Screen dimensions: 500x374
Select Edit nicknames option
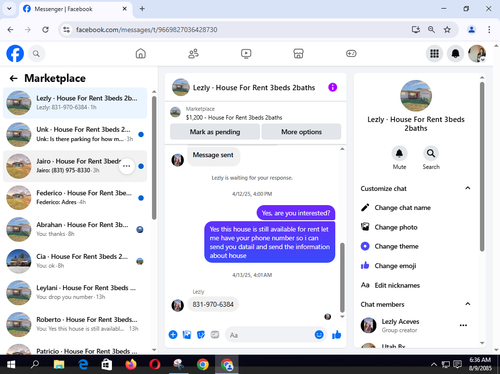(397, 285)
